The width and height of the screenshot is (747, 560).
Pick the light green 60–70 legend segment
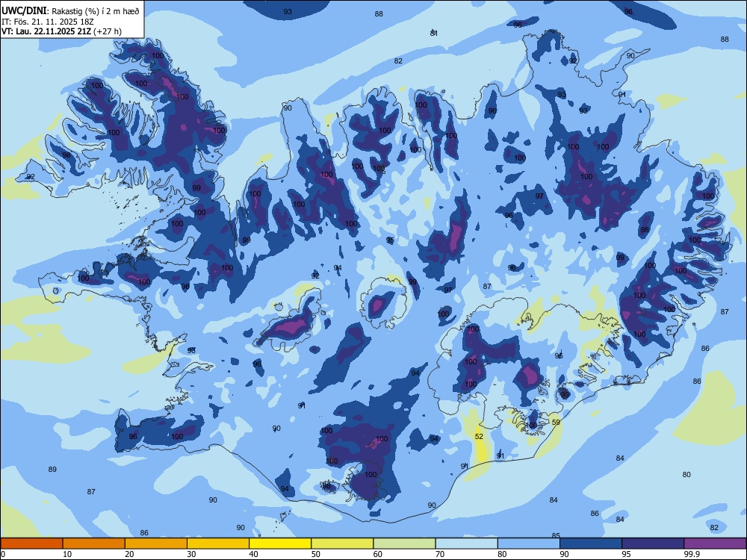coord(404,544)
